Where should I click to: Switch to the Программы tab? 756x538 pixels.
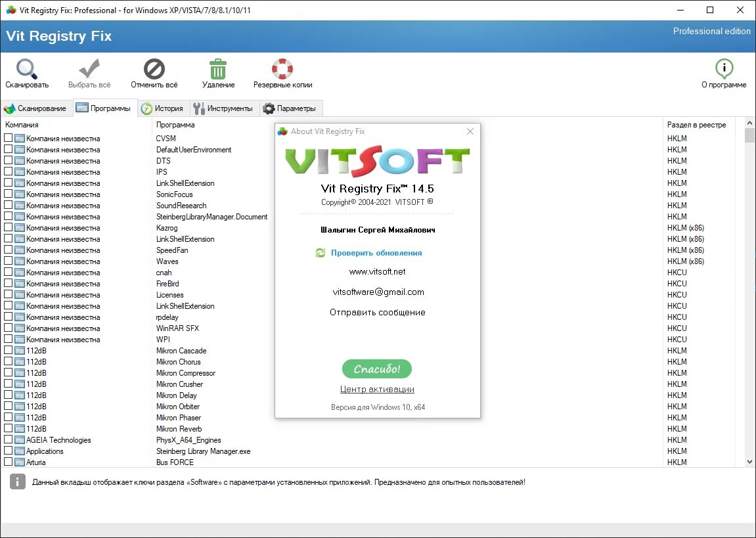104,108
